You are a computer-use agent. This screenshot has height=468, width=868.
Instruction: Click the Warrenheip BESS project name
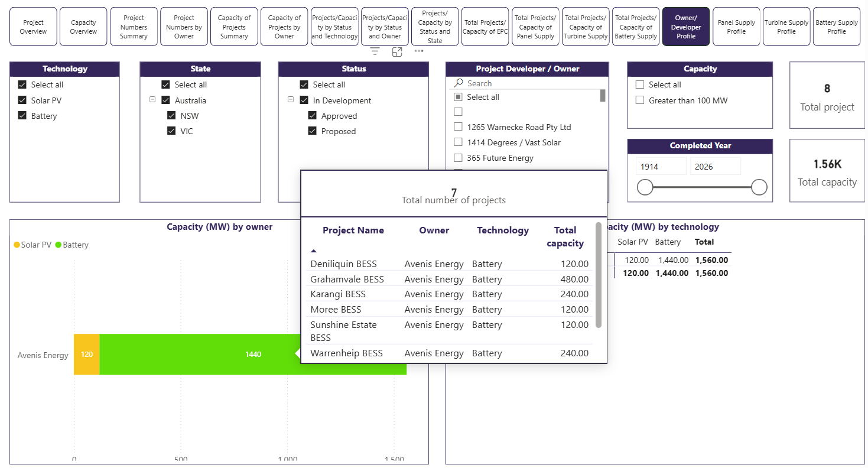[347, 353]
